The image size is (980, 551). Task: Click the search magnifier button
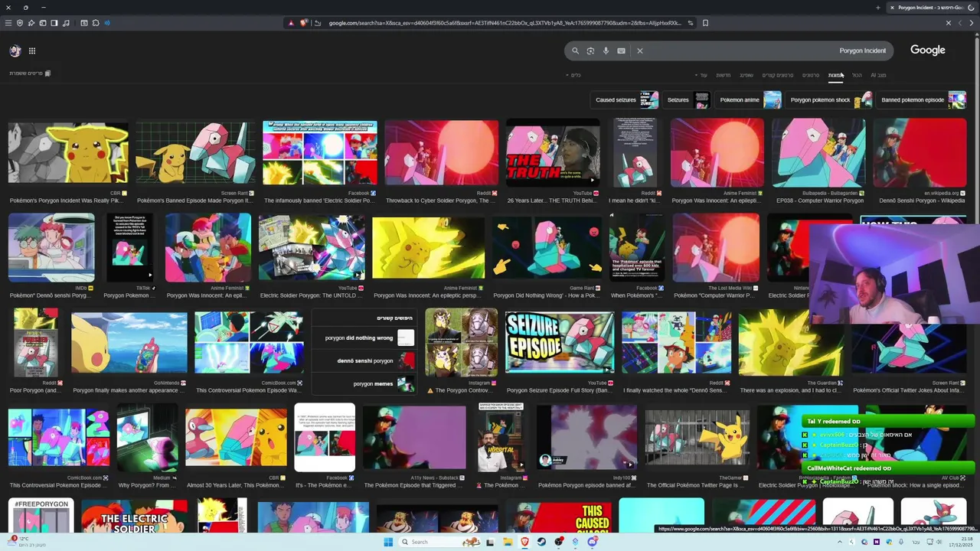point(575,51)
